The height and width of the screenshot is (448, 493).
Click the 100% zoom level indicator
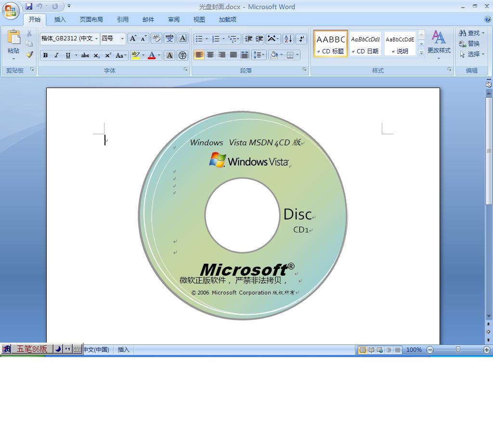point(414,350)
